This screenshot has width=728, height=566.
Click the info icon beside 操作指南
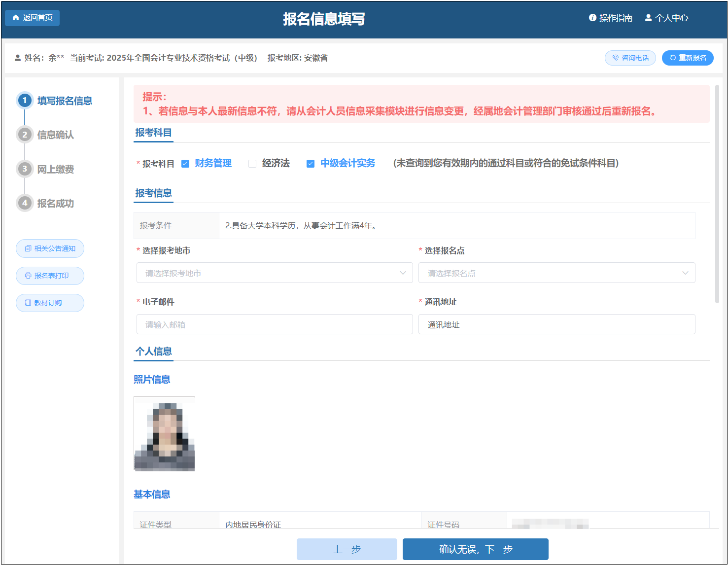592,17
